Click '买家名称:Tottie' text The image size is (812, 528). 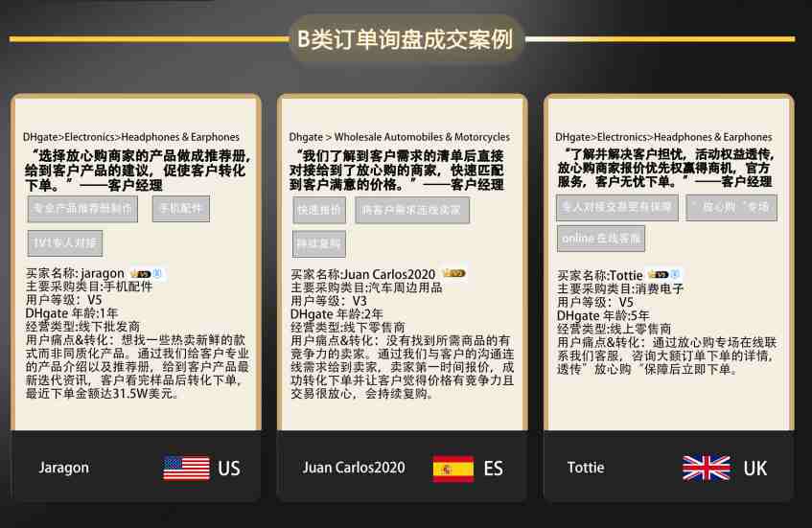600,275
